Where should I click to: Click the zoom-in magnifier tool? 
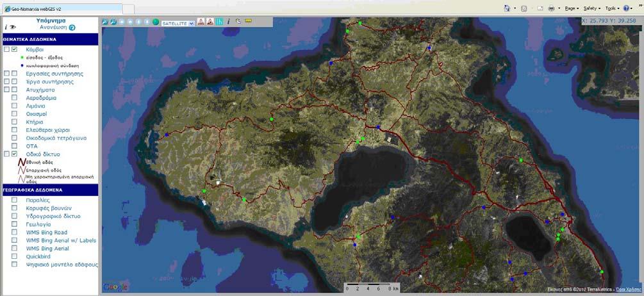tap(105, 22)
